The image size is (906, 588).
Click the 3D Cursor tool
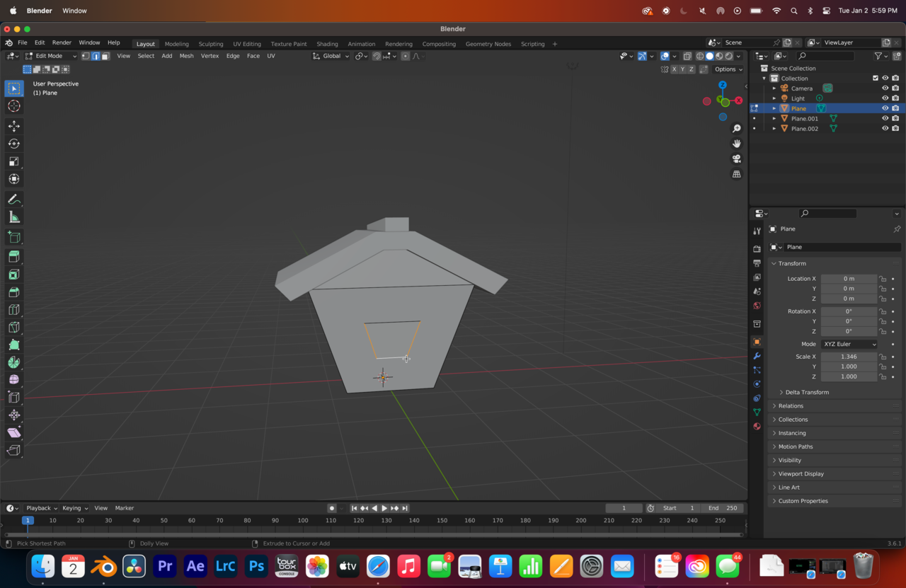[x=14, y=106]
